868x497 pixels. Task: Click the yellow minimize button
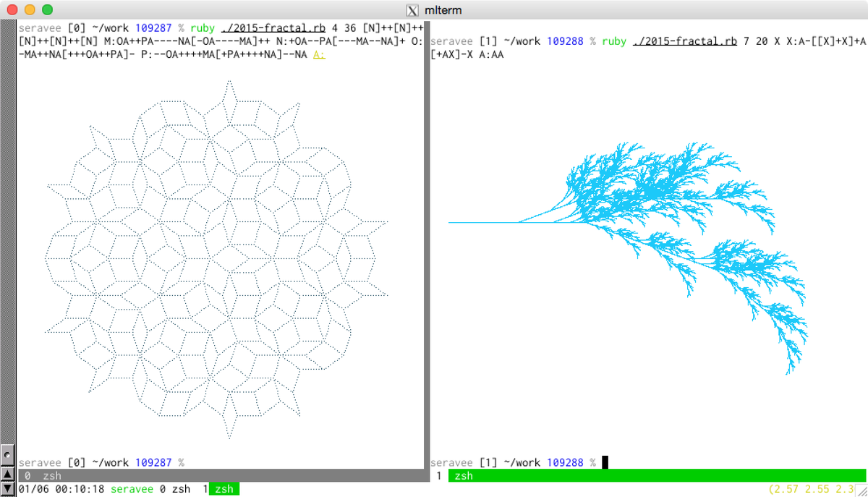coord(30,10)
